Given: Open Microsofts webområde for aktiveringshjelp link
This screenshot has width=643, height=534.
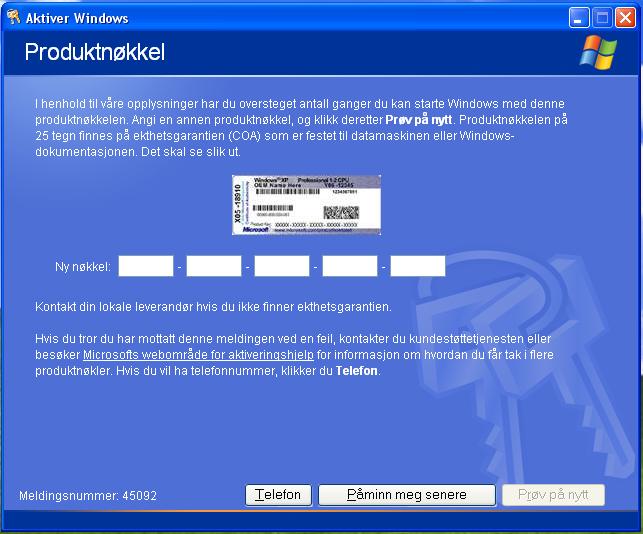Looking at the screenshot, I should [x=198, y=354].
